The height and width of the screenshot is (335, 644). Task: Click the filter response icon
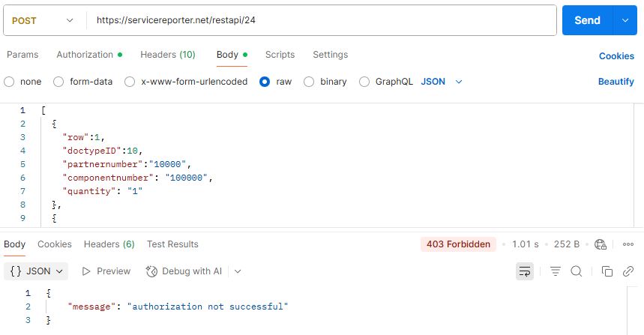[x=556, y=271]
